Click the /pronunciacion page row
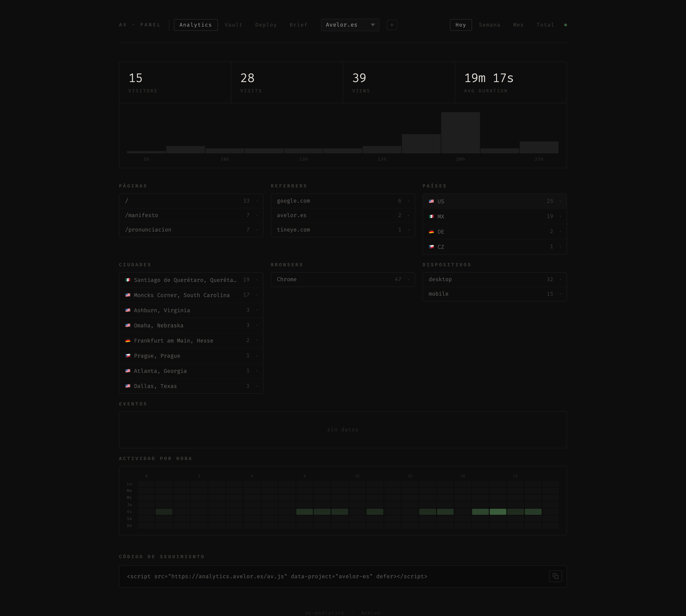 tap(191, 229)
